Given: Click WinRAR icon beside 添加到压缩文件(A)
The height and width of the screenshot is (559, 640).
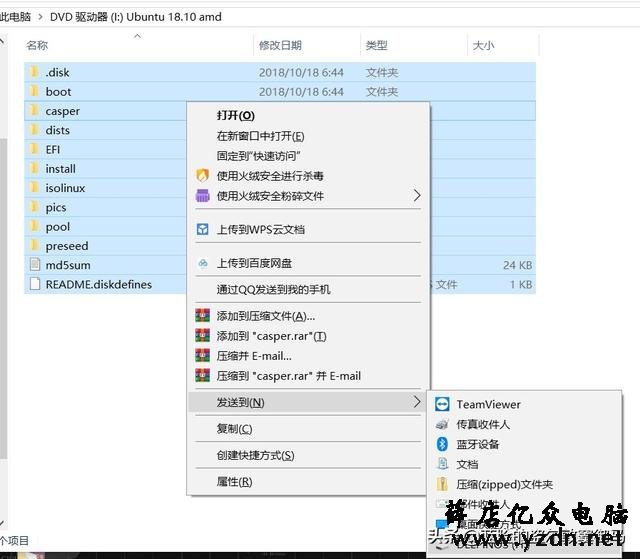Looking at the screenshot, I should pyautogui.click(x=202, y=316).
